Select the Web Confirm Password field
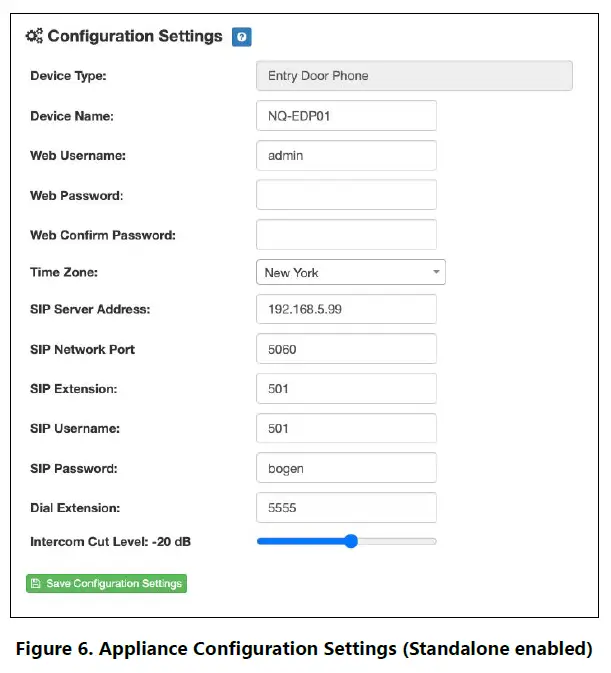611x673 pixels. pyautogui.click(x=346, y=234)
